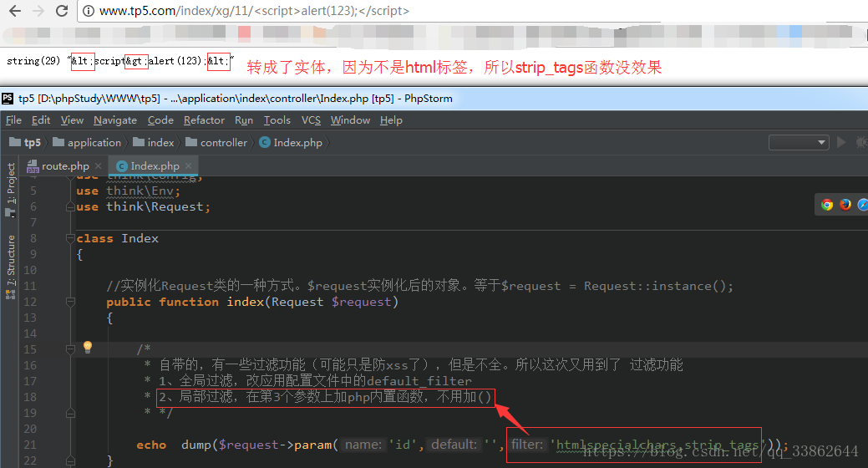The image size is (868, 468).
Task: Open file in Safari browser icon
Action: tap(862, 205)
